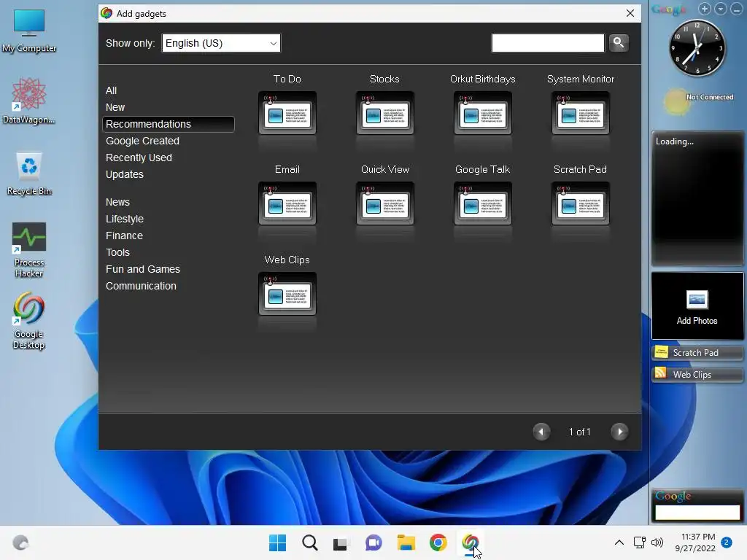Screen dimensions: 747x560
Task: Click the sidebar analog clock gadget
Action: point(697,47)
